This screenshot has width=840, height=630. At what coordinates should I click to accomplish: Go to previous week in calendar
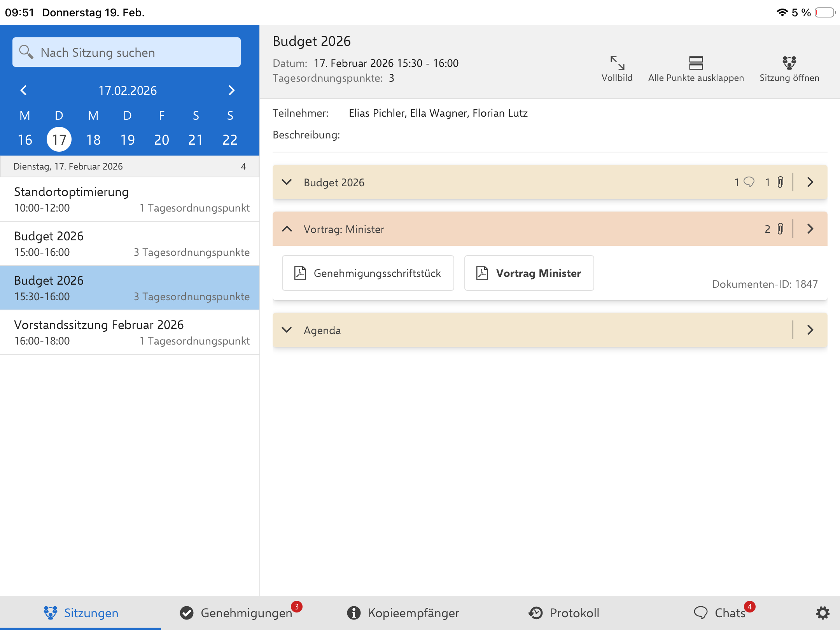(24, 90)
